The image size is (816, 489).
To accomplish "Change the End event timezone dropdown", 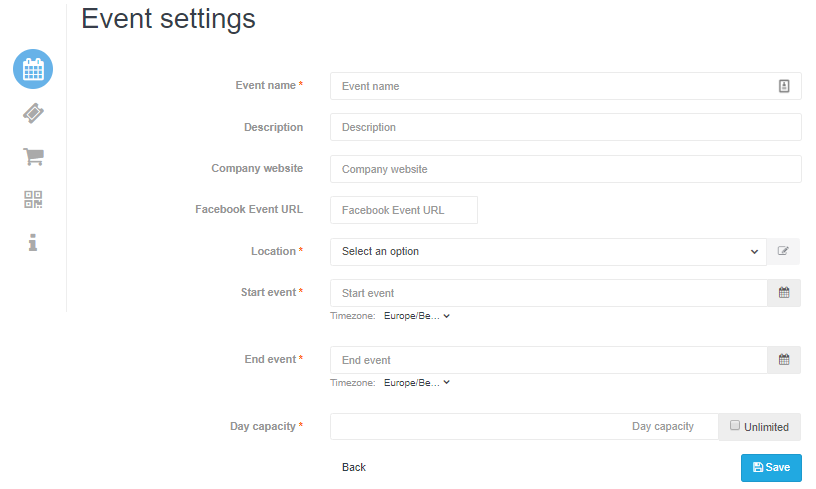I will coord(416,383).
